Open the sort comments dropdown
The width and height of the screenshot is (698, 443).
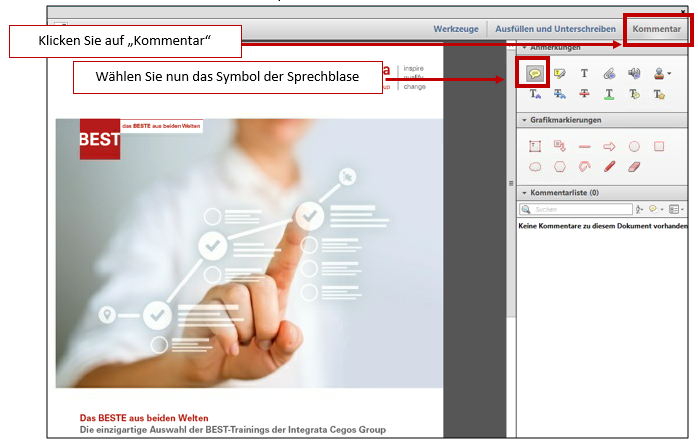tap(640, 209)
